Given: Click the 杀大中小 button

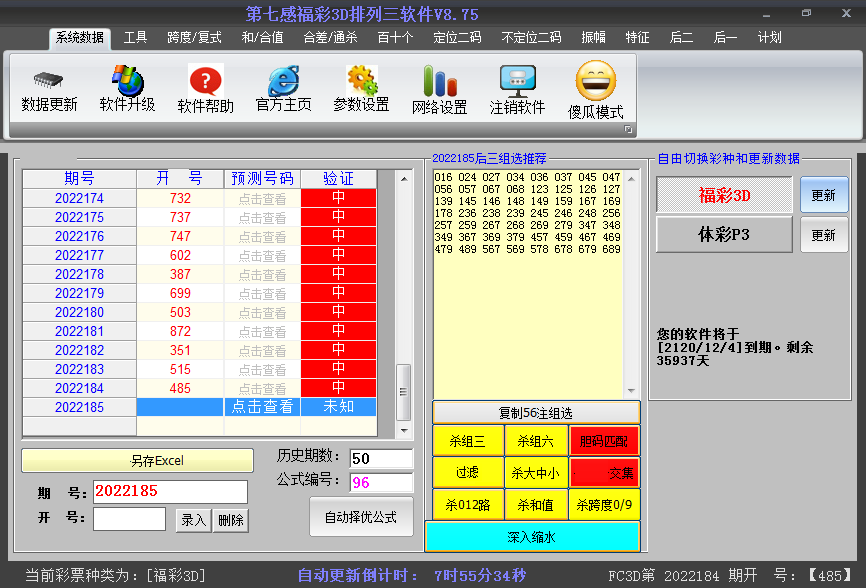Looking at the screenshot, I should 536,473.
